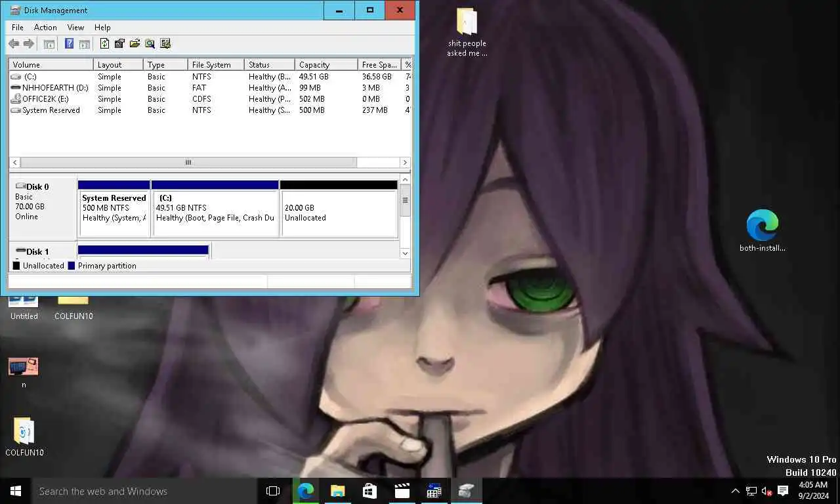The image size is (840, 504).
Task: Select the (C:) 49.51 GB partition block
Action: point(215,209)
